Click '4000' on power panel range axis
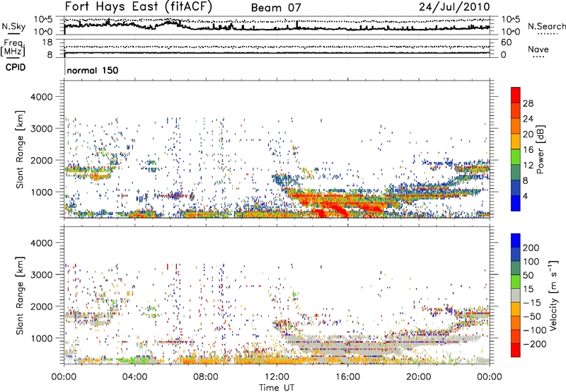The width and height of the screenshot is (566, 392). click(x=42, y=97)
